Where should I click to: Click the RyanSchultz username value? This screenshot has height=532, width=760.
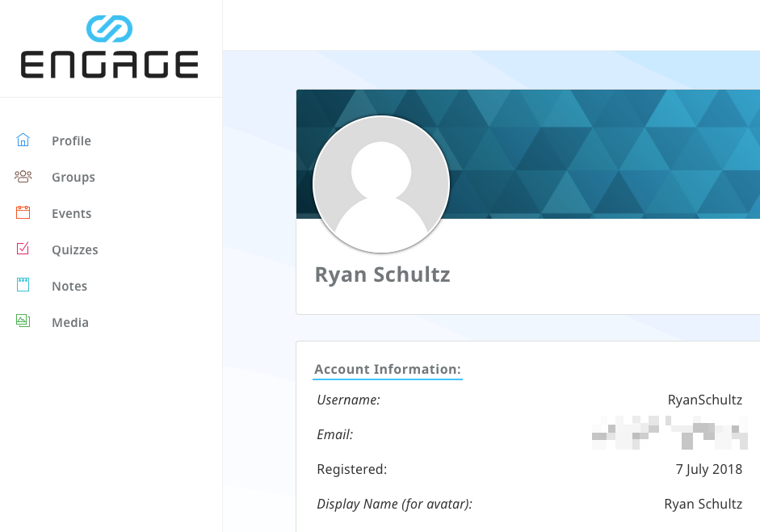704,400
